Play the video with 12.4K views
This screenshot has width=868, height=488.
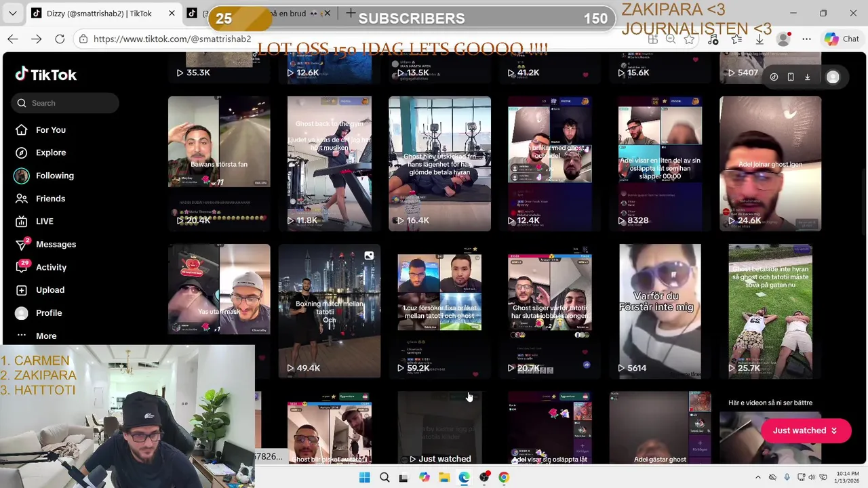coord(549,164)
